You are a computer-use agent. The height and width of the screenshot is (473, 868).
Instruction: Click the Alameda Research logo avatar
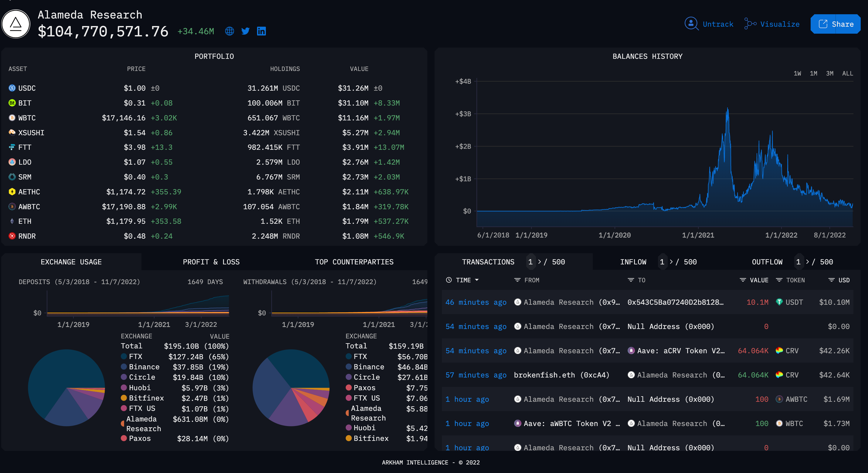[x=16, y=24]
